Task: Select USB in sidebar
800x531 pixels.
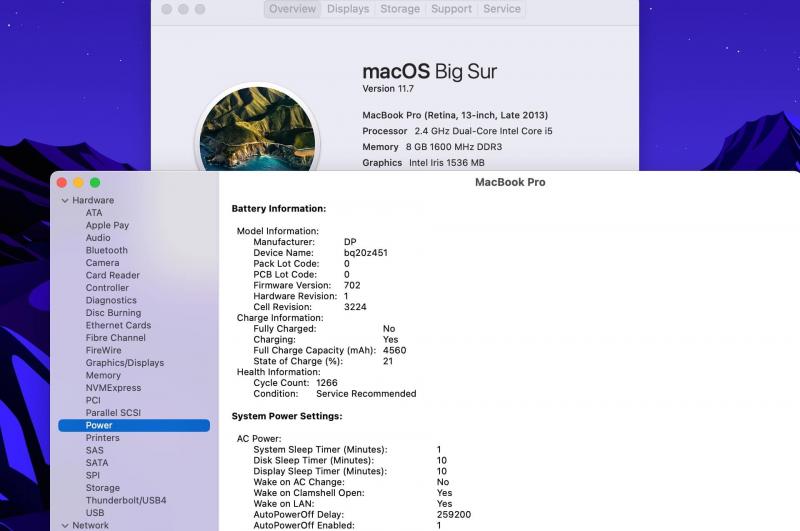Action: tap(95, 513)
